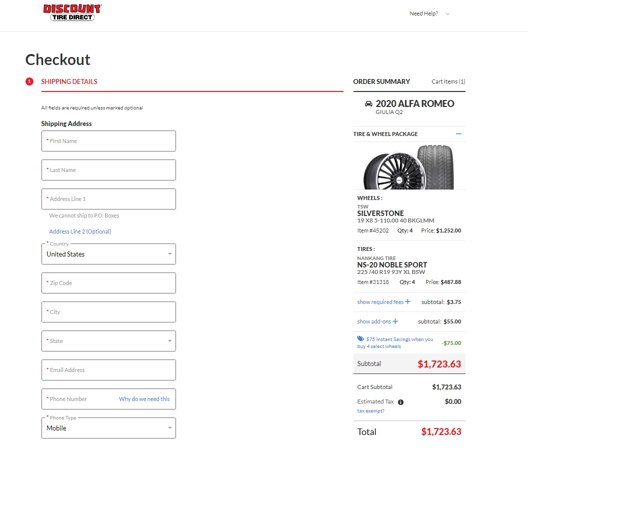Click the $75 Instant Savings tag icon
Viewport: 640px width, 512px height.
(360, 339)
